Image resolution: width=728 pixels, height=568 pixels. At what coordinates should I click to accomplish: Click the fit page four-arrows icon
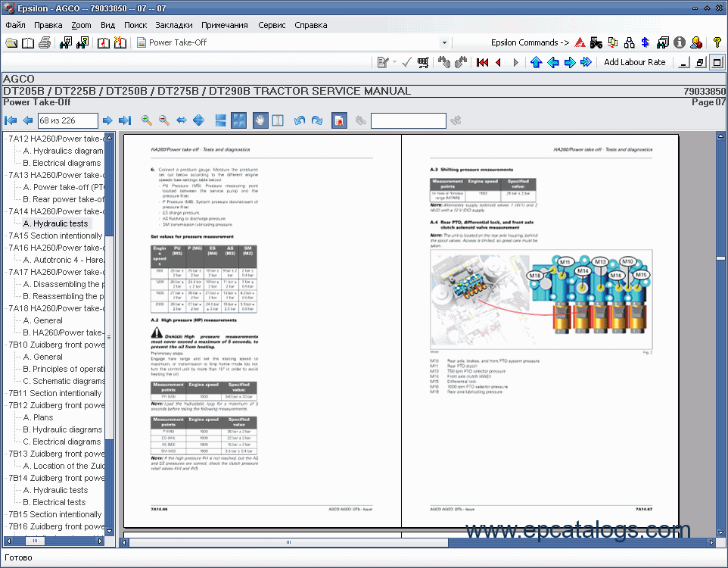click(x=199, y=121)
